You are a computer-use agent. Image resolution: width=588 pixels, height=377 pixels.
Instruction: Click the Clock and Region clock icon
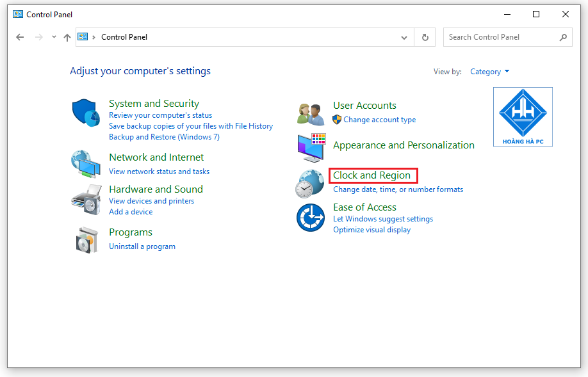pos(310,182)
